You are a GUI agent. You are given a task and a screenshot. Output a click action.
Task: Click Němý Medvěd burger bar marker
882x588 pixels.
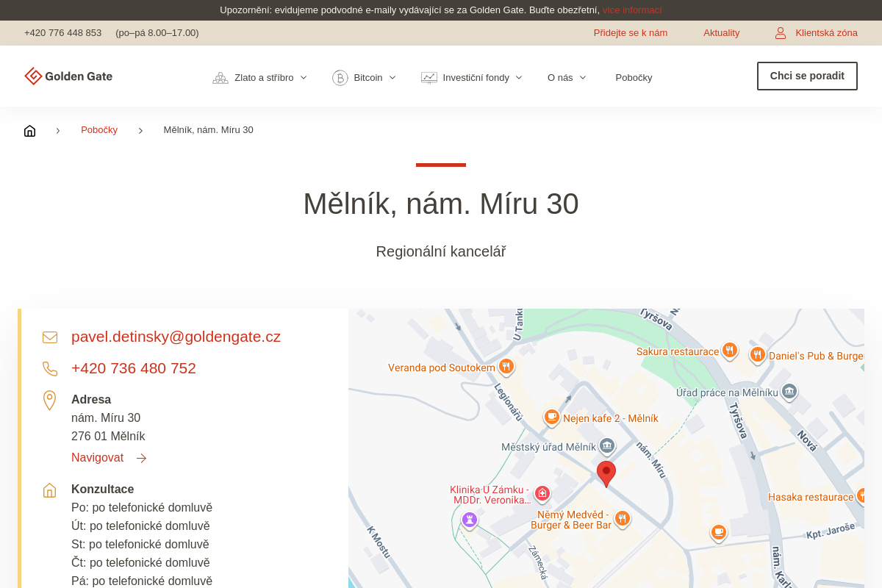coord(623,518)
